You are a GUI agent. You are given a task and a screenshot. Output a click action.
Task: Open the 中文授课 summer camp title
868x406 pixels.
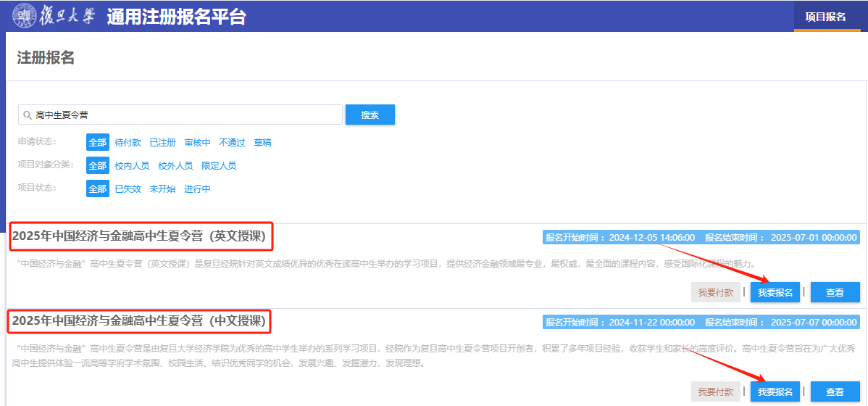pos(140,320)
